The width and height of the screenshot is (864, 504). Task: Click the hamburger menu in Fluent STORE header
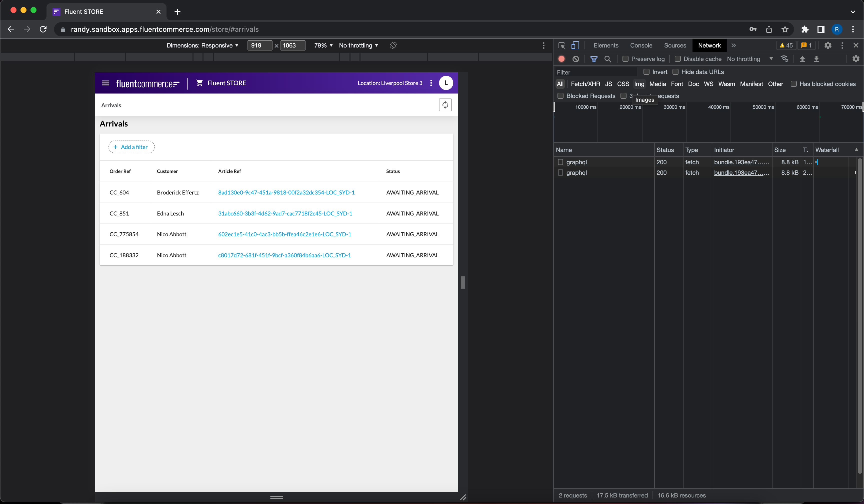point(105,83)
